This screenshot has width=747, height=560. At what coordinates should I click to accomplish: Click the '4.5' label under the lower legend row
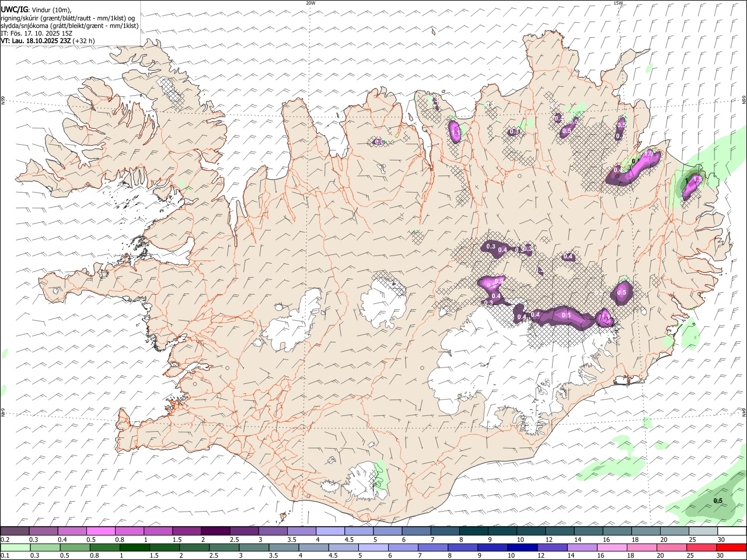(x=333, y=556)
